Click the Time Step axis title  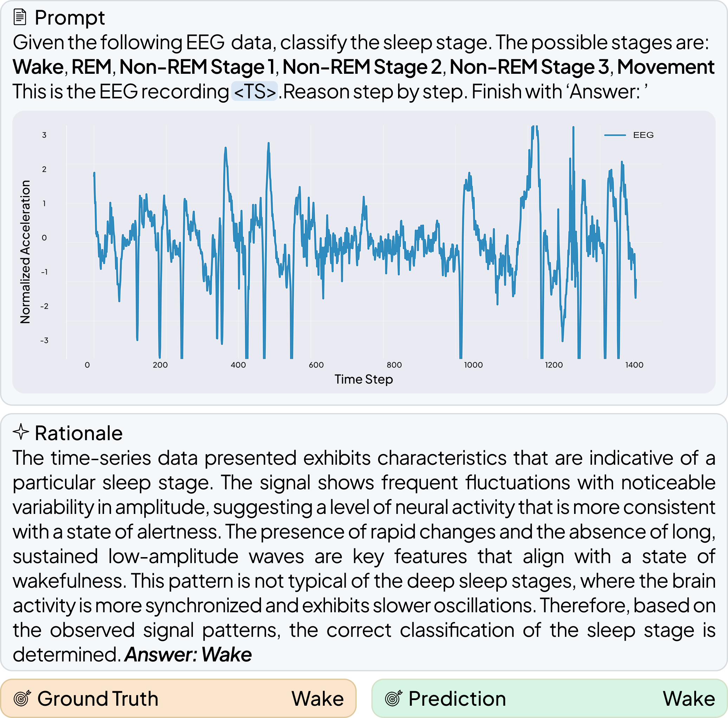(364, 379)
